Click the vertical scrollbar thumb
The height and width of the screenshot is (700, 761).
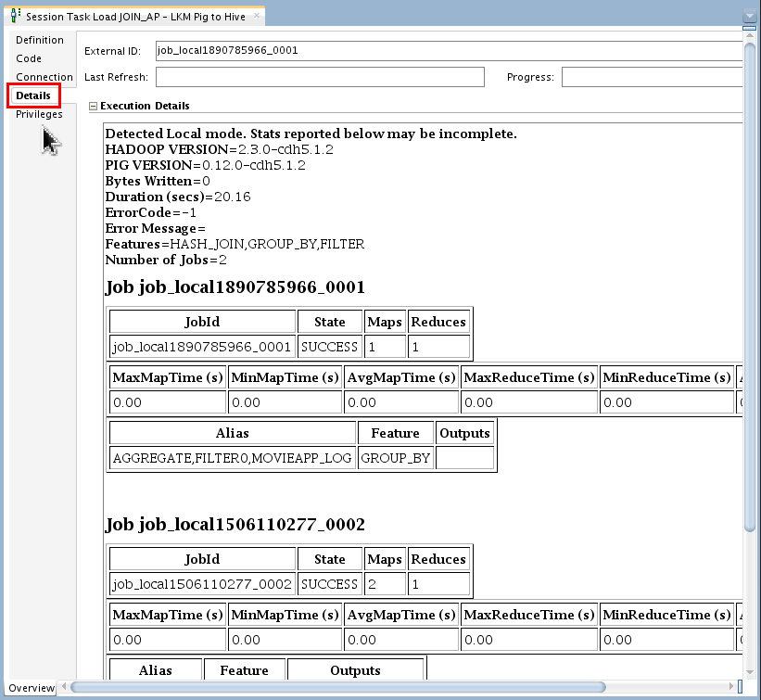click(x=750, y=286)
